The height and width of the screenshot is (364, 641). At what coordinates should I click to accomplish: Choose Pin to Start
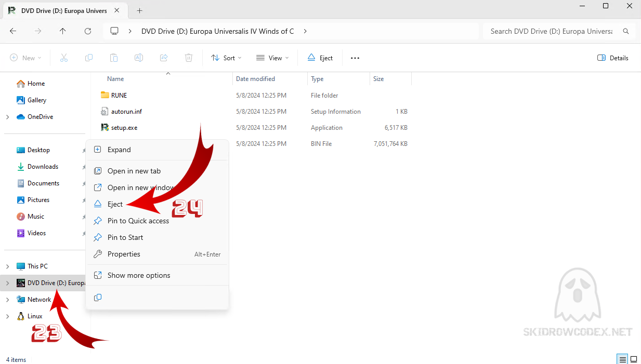tap(157, 237)
